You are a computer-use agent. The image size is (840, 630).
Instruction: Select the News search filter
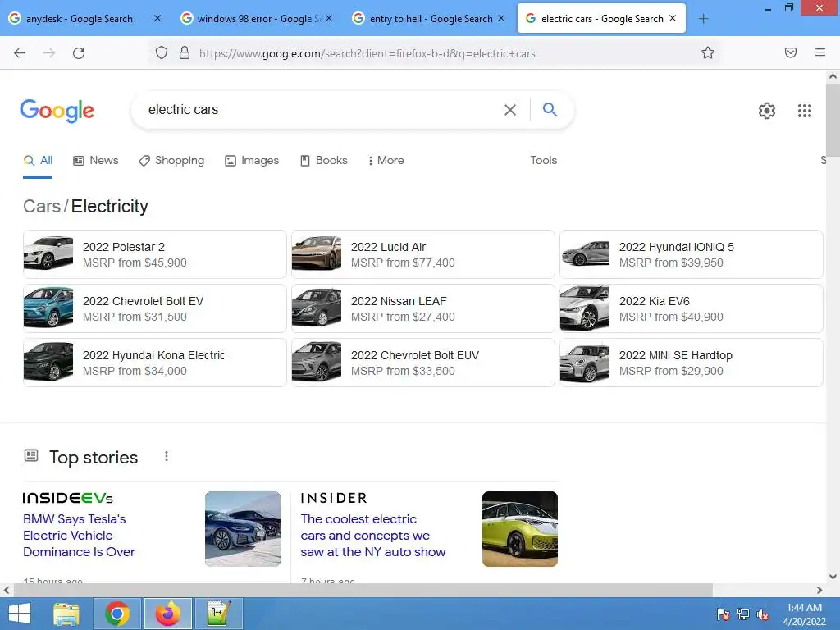96,160
